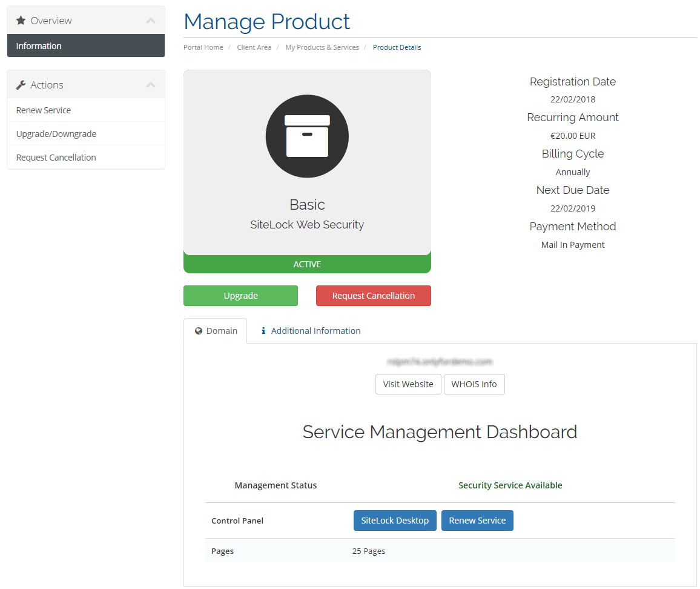The image size is (700, 589).
Task: Click the info icon beside Additional Information
Action: [x=263, y=331]
